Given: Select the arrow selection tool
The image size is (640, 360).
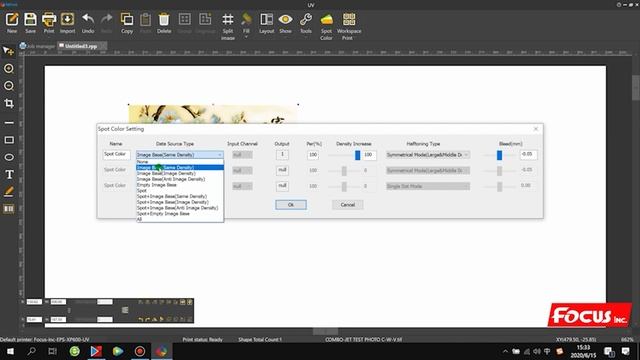Looking at the screenshot, I should point(9,51).
